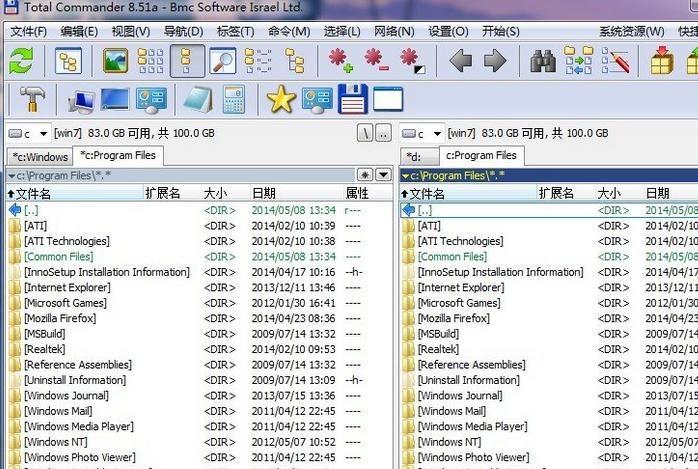Click the red star minus unselect icon
The width and height of the screenshot is (698, 469).
[x=376, y=61]
